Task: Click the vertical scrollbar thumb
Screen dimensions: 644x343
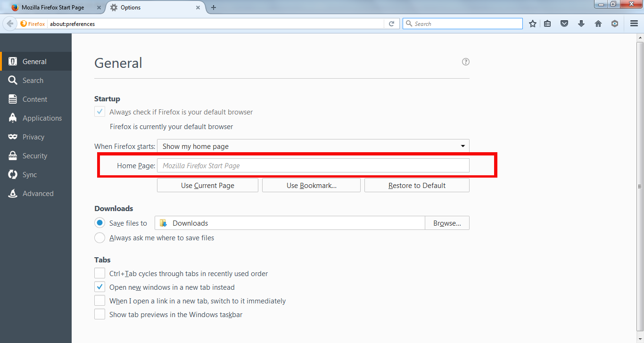Action: [640, 187]
